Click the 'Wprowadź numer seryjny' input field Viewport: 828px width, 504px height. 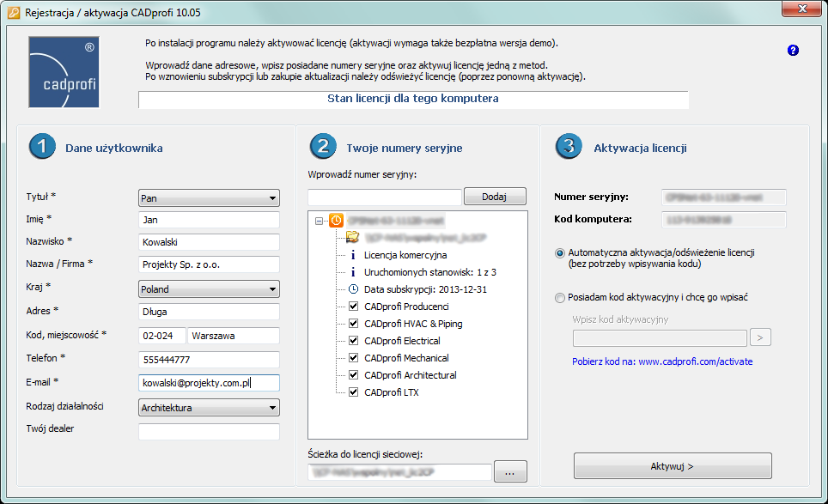[385, 197]
